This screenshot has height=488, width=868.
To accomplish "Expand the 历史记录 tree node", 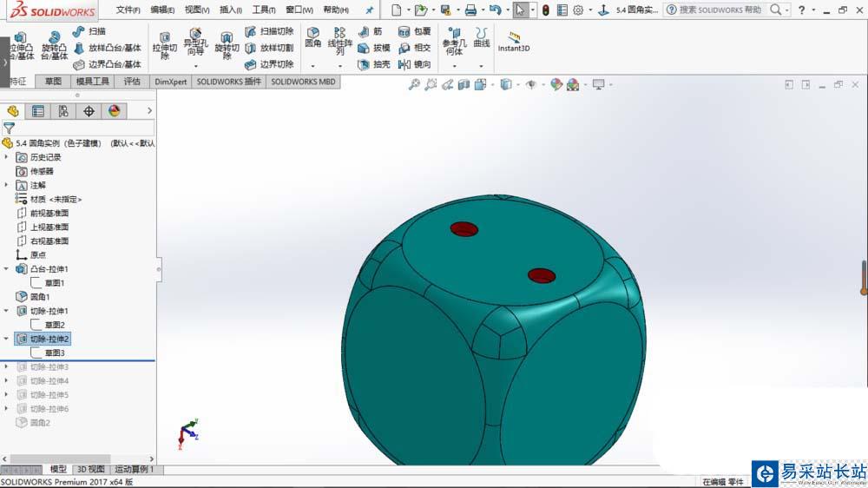I will point(6,157).
